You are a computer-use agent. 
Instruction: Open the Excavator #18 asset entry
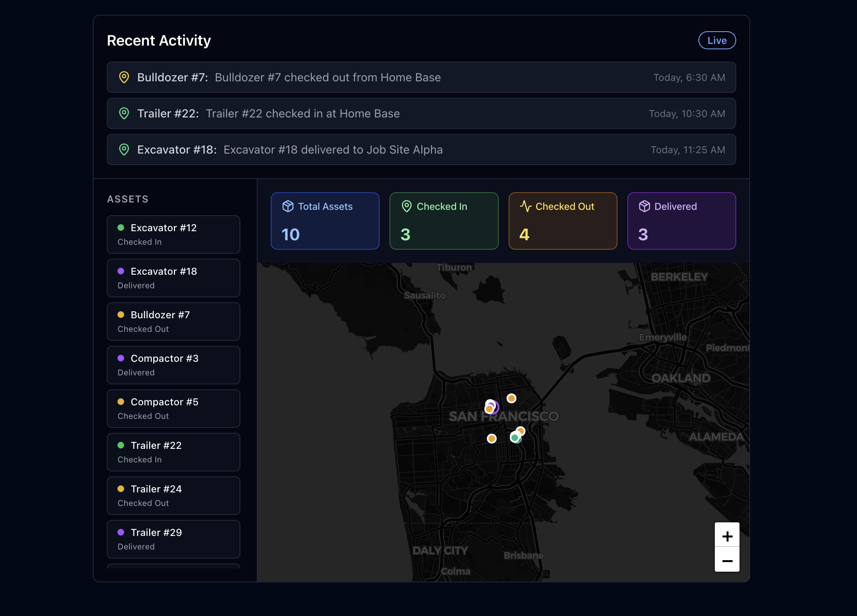173,278
